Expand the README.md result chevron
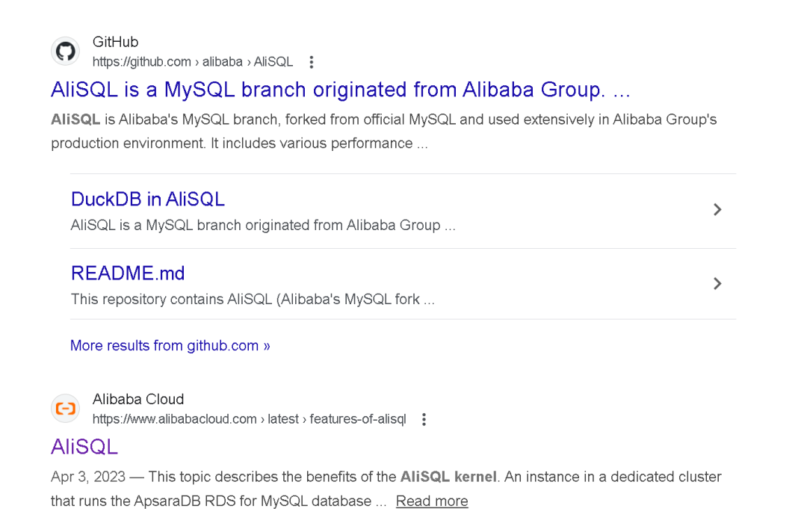This screenshot has width=807, height=532. click(x=717, y=283)
